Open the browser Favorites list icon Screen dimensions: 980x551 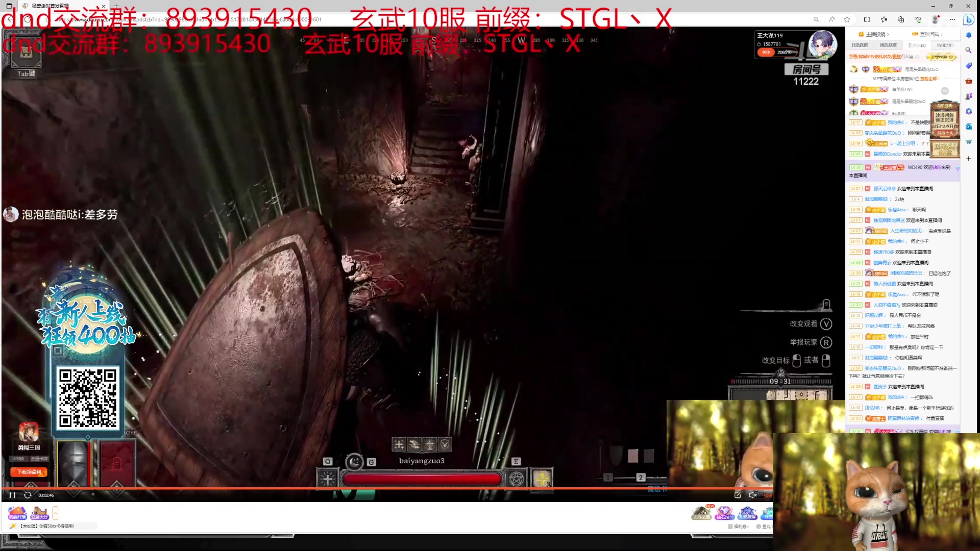tap(884, 19)
